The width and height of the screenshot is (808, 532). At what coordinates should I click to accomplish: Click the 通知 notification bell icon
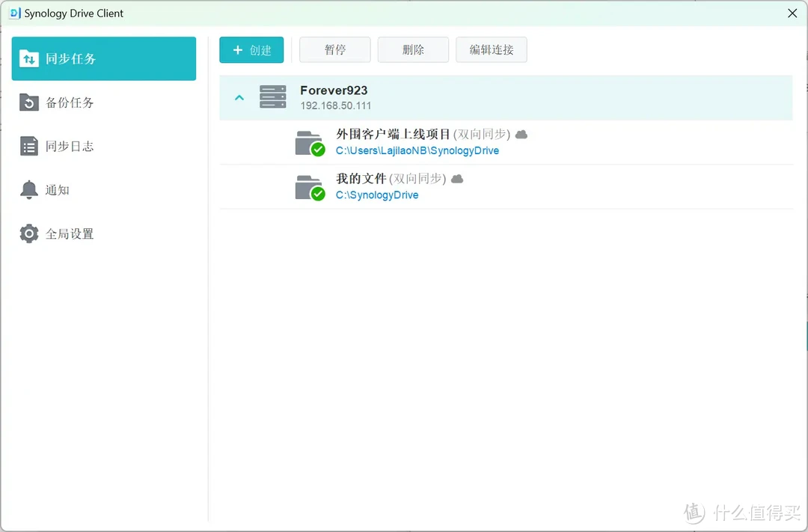[28, 189]
